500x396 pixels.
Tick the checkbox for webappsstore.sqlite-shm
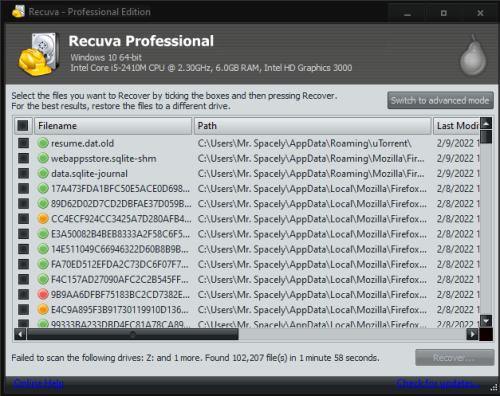(23, 158)
